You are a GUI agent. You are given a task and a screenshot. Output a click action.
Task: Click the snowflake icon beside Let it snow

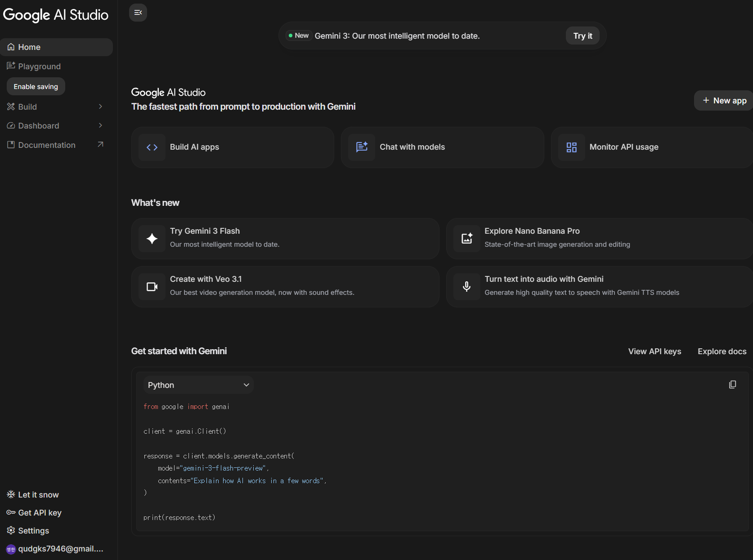[11, 494]
